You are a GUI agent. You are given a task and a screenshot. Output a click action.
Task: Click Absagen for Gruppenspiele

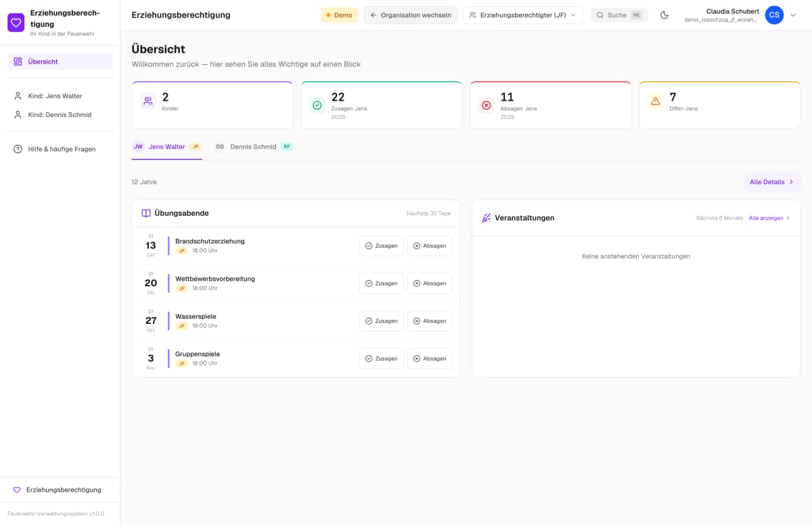(430, 359)
